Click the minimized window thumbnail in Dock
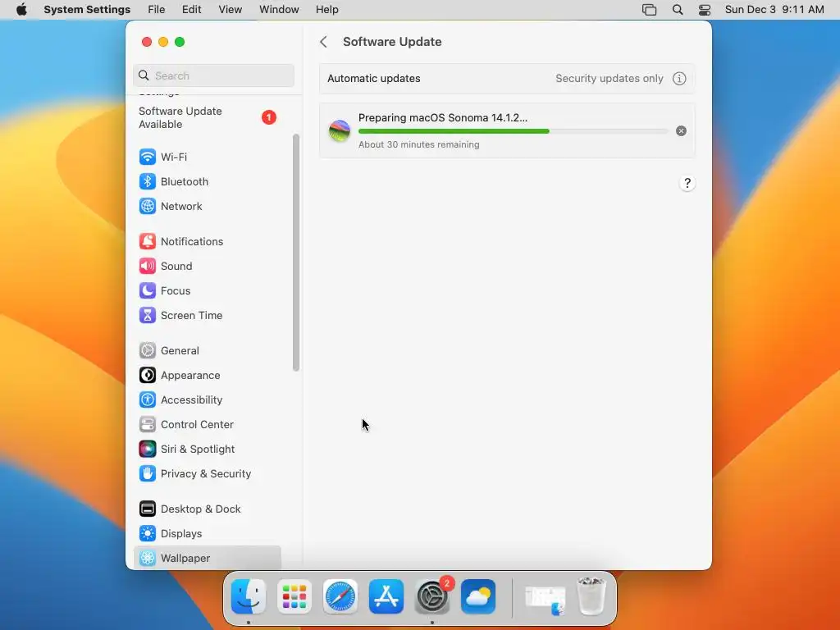Screen dimensions: 840x630 click(546, 600)
